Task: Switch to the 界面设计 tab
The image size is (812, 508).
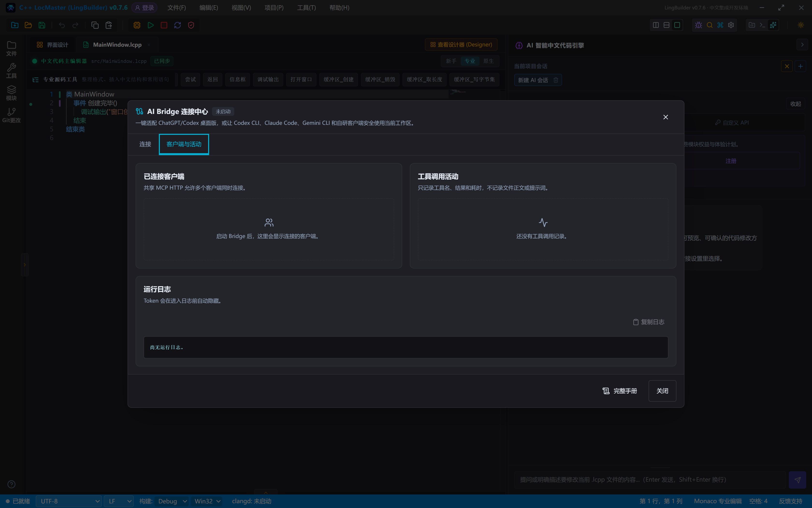Action: pos(53,45)
